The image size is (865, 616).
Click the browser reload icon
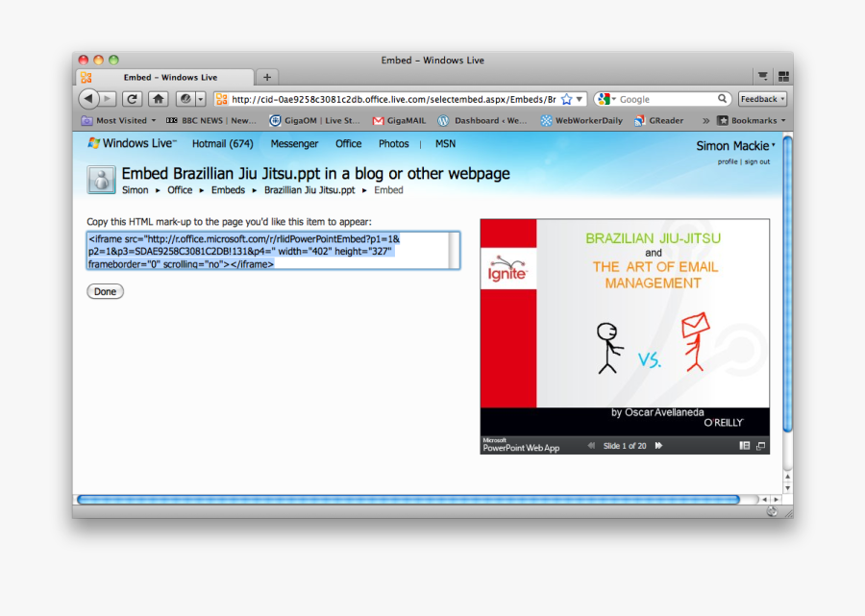pyautogui.click(x=132, y=98)
